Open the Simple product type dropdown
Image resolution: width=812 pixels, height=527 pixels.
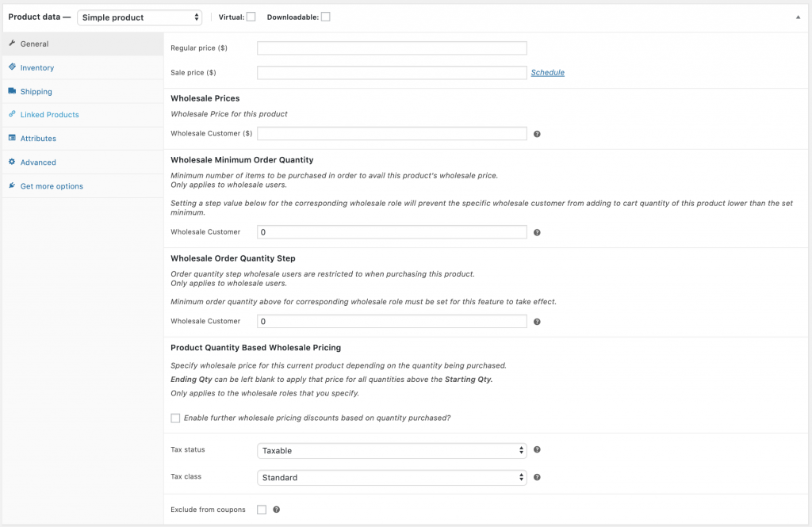point(140,17)
